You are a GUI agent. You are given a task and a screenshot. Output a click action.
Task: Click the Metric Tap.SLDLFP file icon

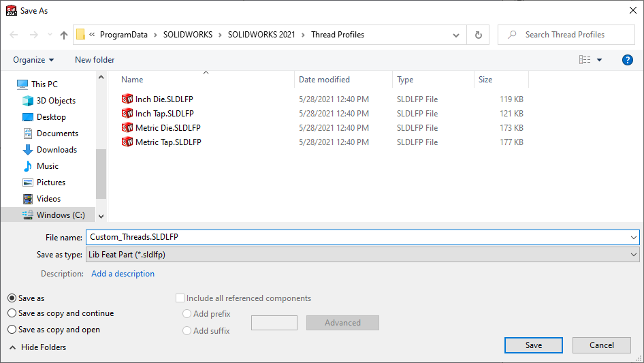click(x=127, y=142)
